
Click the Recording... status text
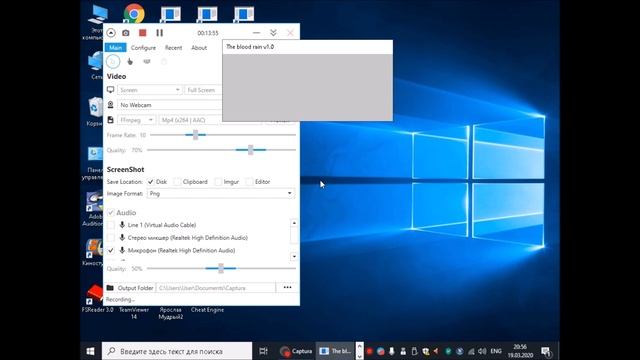120,300
